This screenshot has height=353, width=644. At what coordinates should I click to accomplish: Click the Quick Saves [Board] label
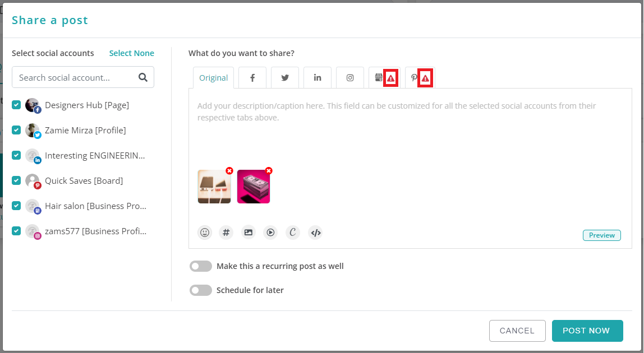(x=84, y=181)
